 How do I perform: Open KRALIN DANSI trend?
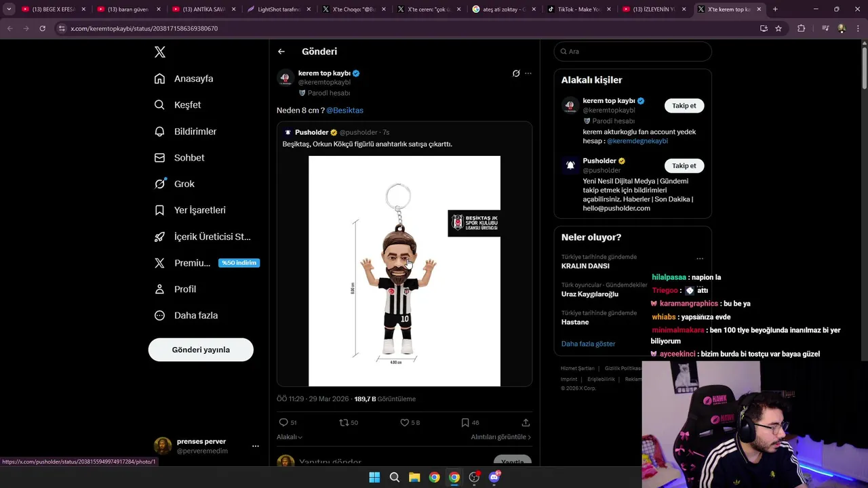(x=585, y=266)
